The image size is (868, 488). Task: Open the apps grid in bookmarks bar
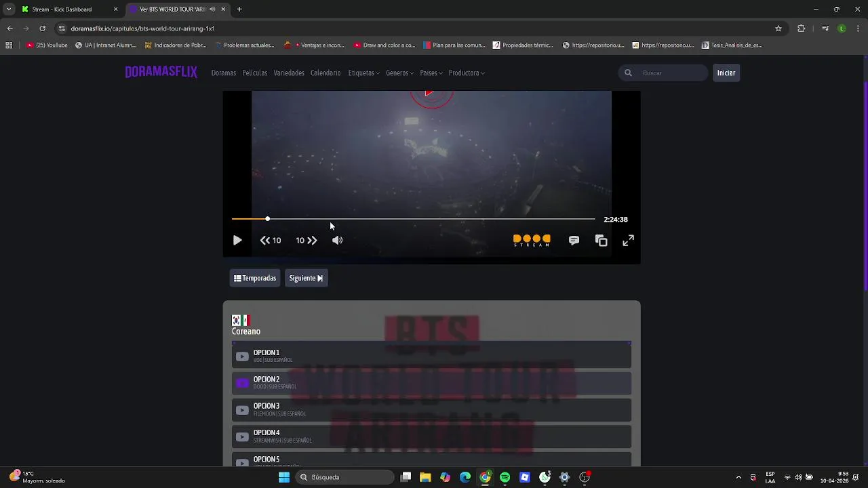pos(9,45)
